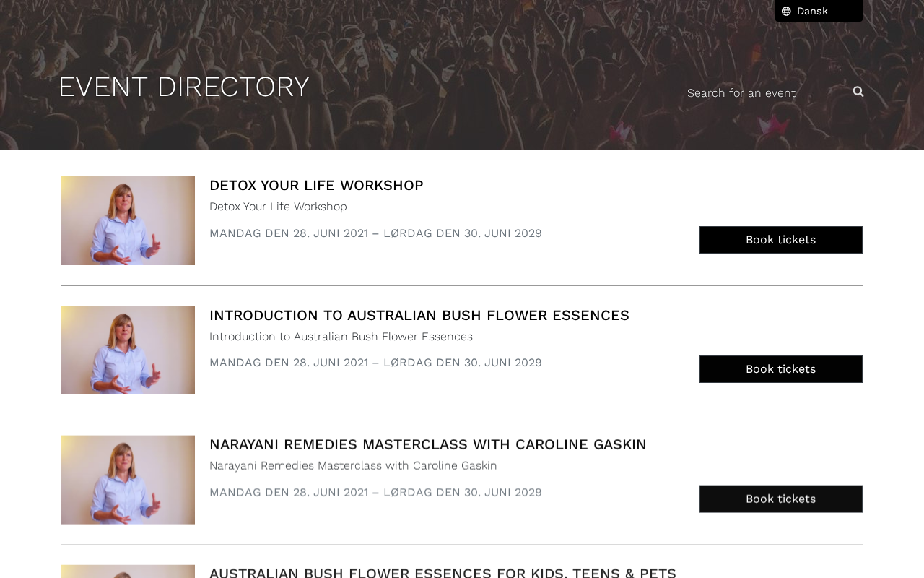Click the Detox workshop date range text

[x=375, y=233]
